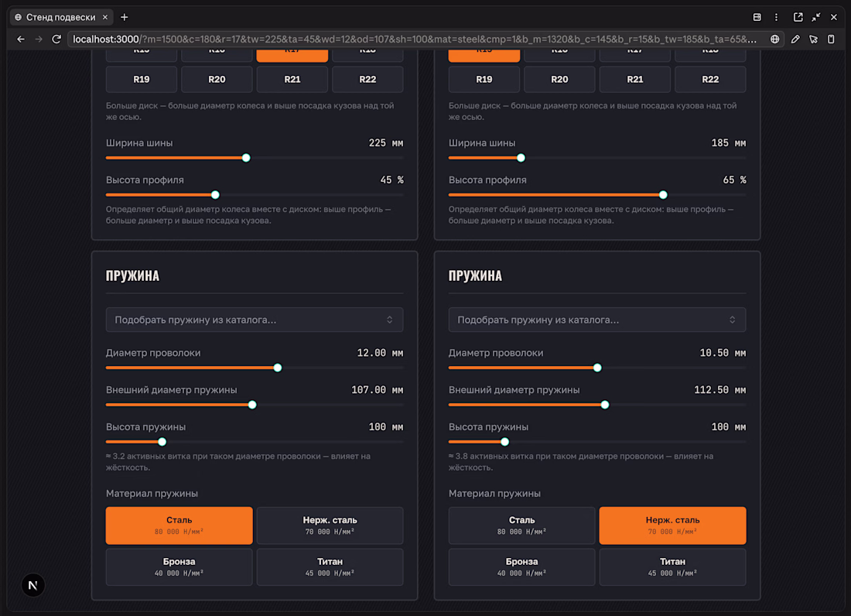Go back using the browser back arrow
Image resolution: width=851 pixels, height=616 pixels.
[x=21, y=39]
